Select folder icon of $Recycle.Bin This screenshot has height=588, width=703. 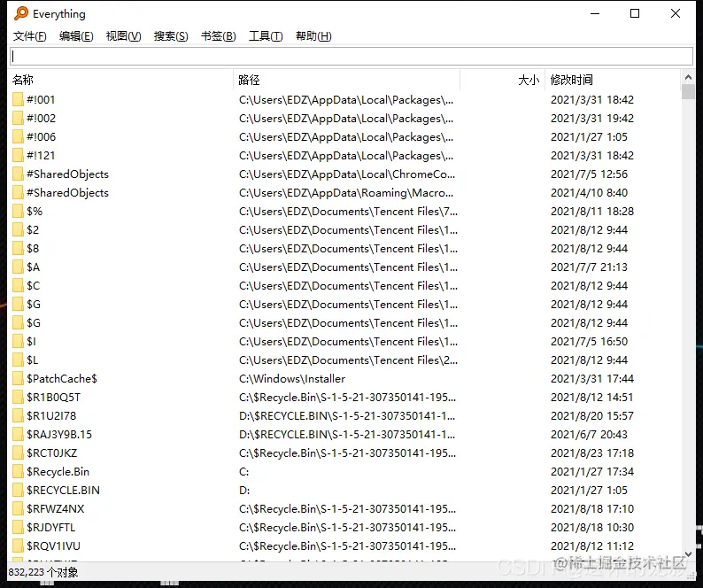tap(18, 472)
